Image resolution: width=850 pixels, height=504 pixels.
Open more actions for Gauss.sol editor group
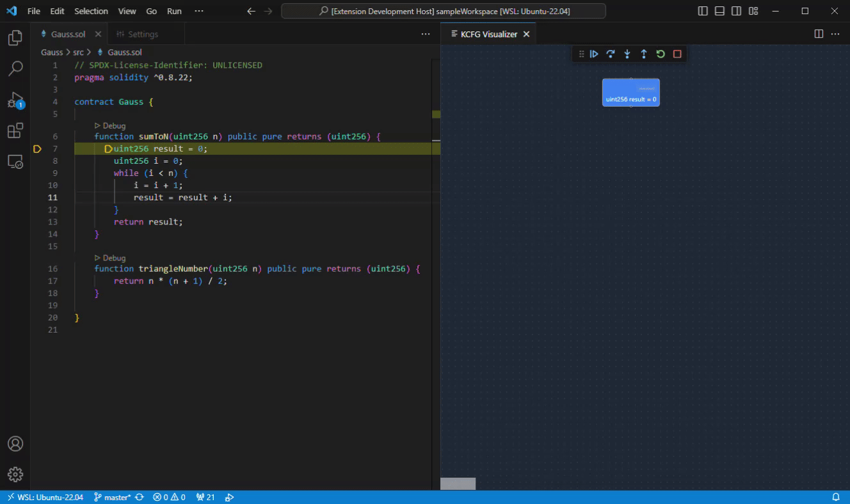coord(426,34)
